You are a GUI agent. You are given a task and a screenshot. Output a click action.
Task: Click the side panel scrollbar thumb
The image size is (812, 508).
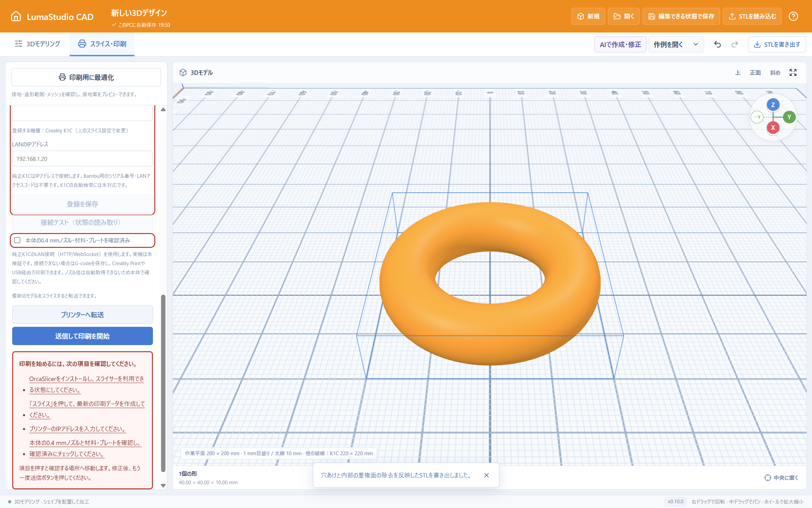(163, 383)
